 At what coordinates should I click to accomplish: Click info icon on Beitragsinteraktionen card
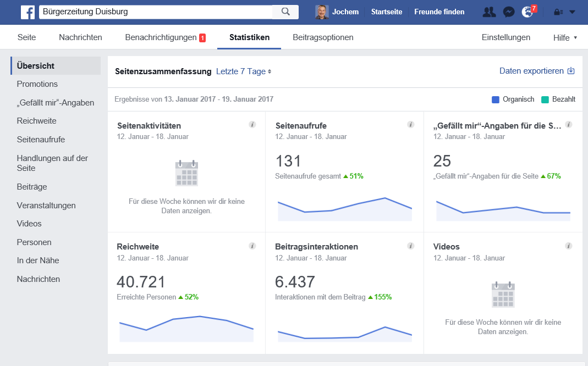(411, 246)
